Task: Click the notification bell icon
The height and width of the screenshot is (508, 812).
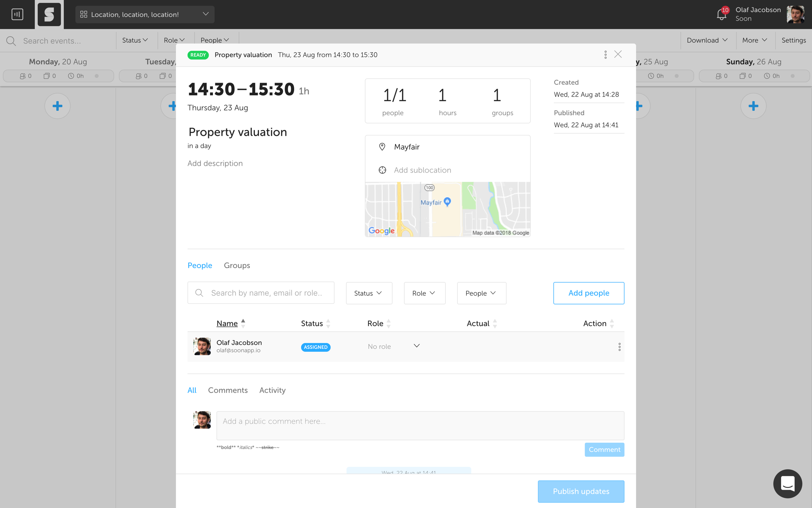Action: 721,14
